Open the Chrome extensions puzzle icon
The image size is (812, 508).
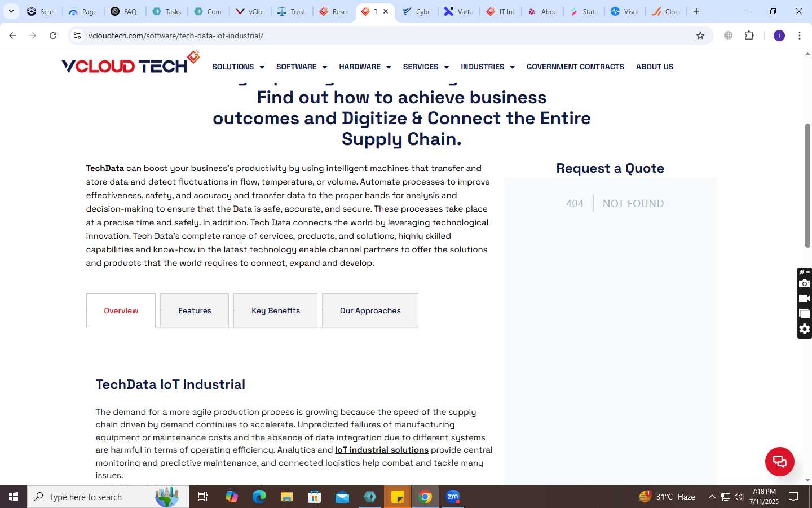click(x=749, y=36)
